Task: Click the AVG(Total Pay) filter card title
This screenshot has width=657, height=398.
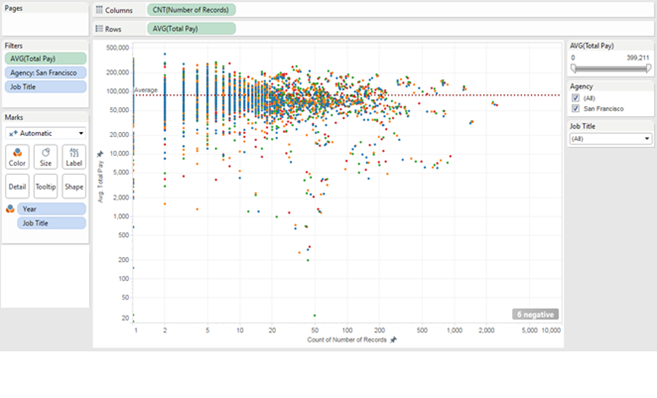Action: [592, 46]
